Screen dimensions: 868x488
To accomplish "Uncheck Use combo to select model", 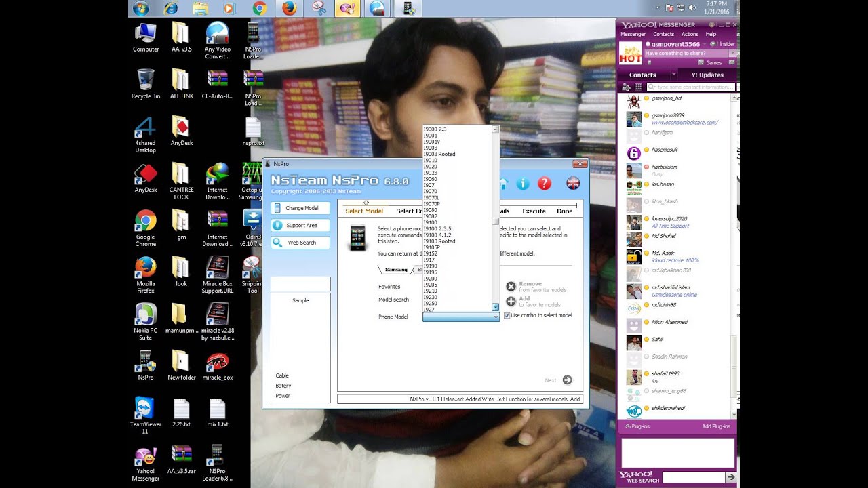I will click(x=507, y=316).
